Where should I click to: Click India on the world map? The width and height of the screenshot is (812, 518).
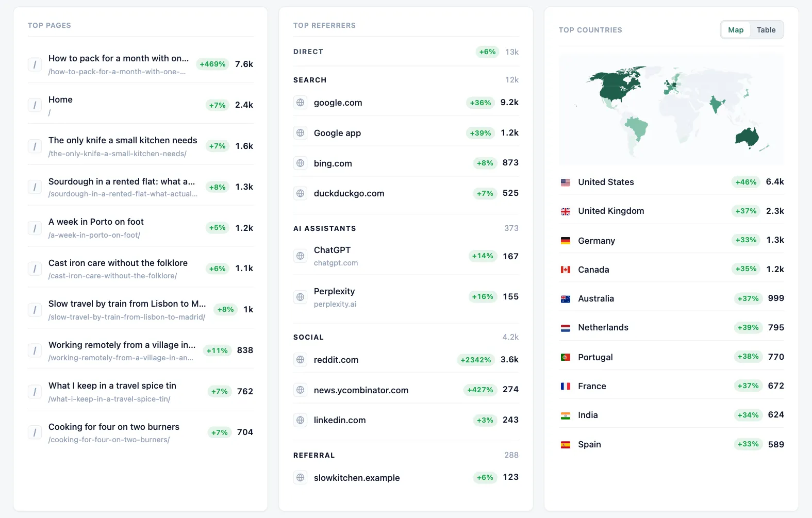point(716,104)
